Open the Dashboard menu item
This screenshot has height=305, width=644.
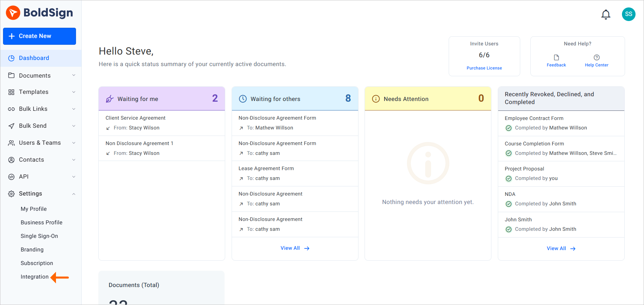pyautogui.click(x=41, y=58)
